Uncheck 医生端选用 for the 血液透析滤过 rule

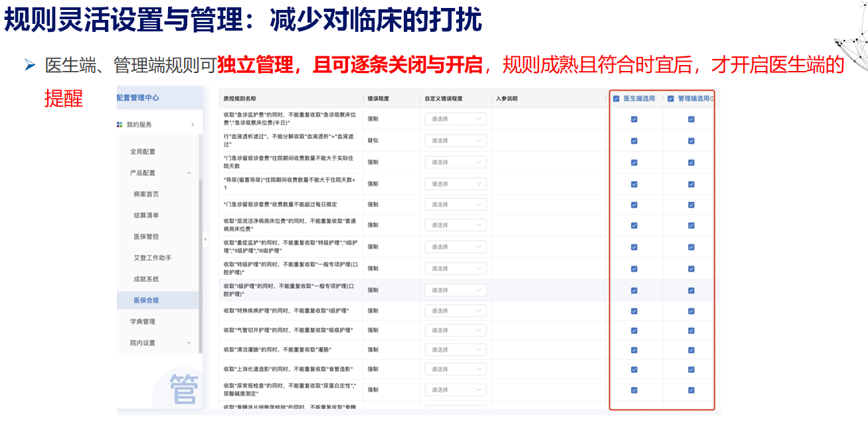pos(634,141)
